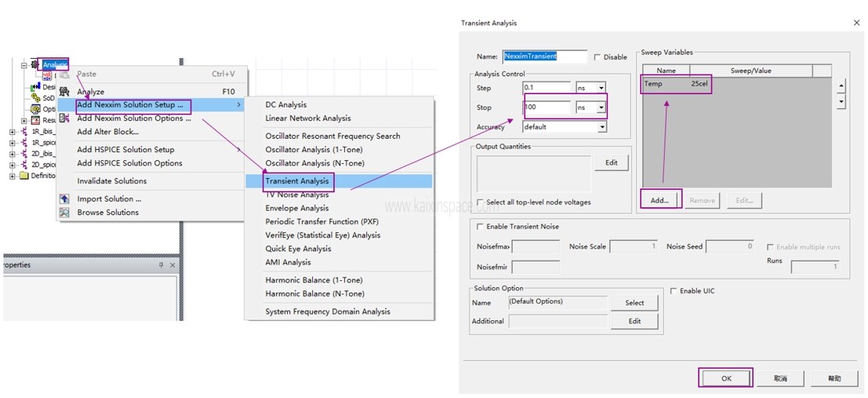868x398 pixels.
Task: Click the Import Solution icon
Action: 64,199
